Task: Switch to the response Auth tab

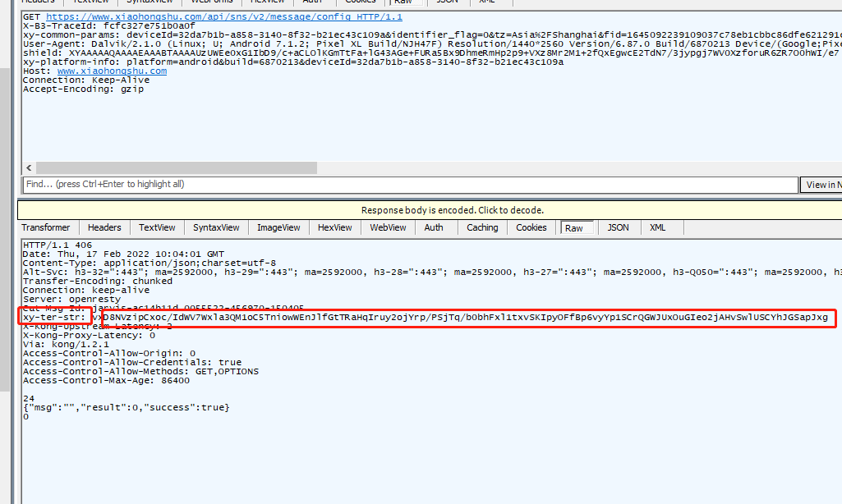Action: coord(434,227)
